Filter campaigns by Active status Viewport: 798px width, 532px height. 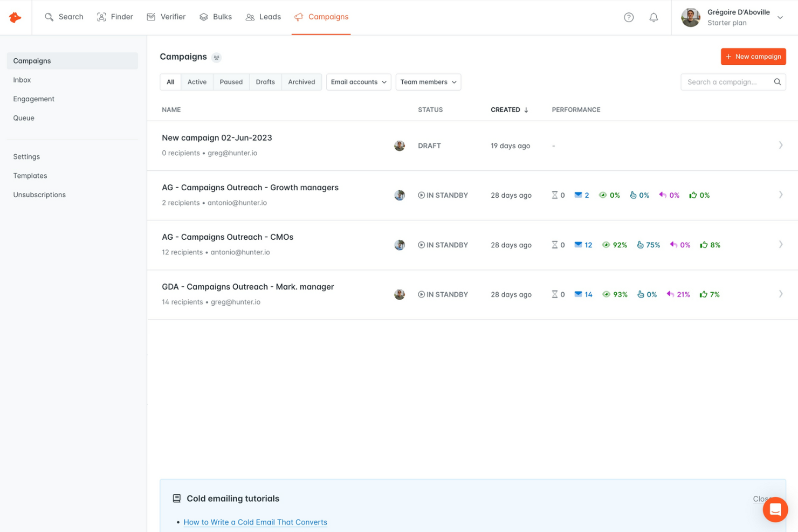[197, 82]
